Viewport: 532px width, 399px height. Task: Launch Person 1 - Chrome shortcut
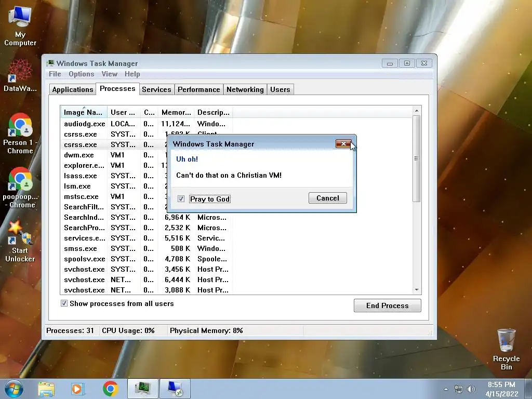pyautogui.click(x=20, y=134)
